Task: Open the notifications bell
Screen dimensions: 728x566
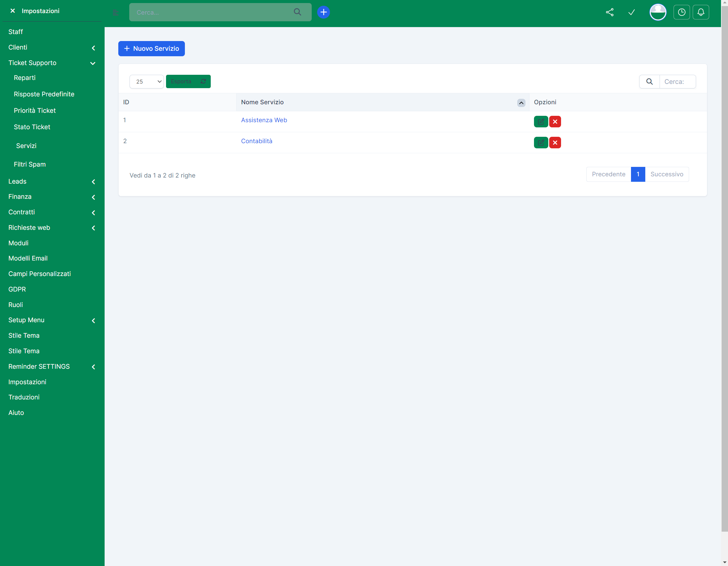Action: click(x=701, y=12)
